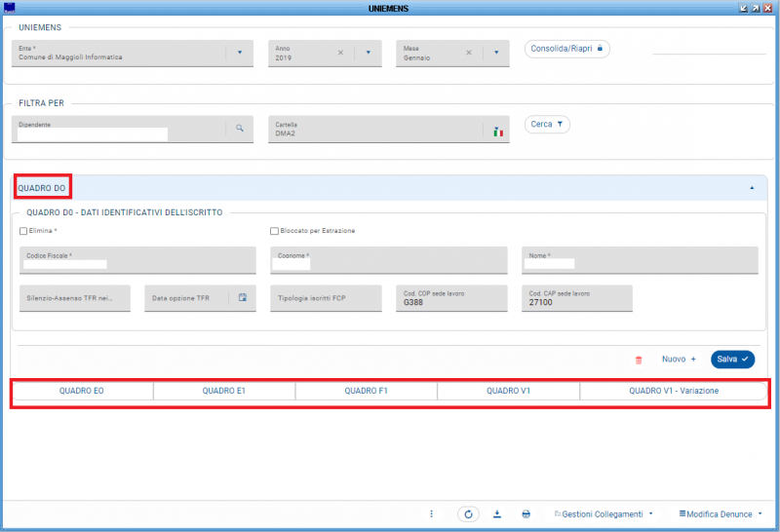
Task: Switch to QUADRO E1 tab
Action: (x=224, y=391)
